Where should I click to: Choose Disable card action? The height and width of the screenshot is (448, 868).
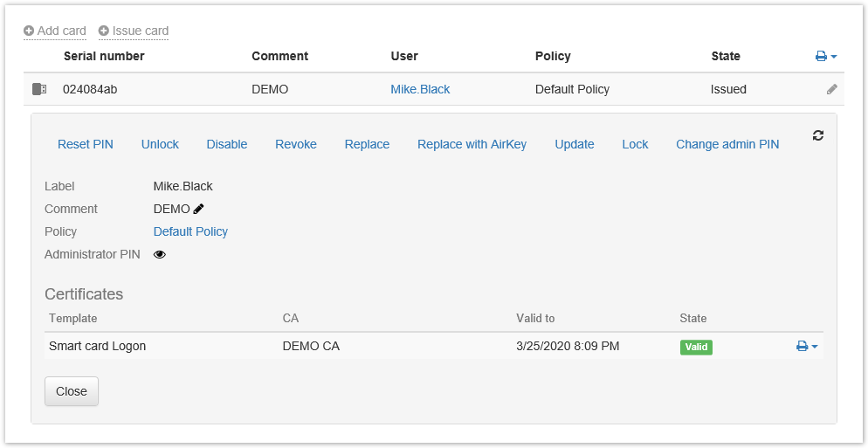pos(227,144)
